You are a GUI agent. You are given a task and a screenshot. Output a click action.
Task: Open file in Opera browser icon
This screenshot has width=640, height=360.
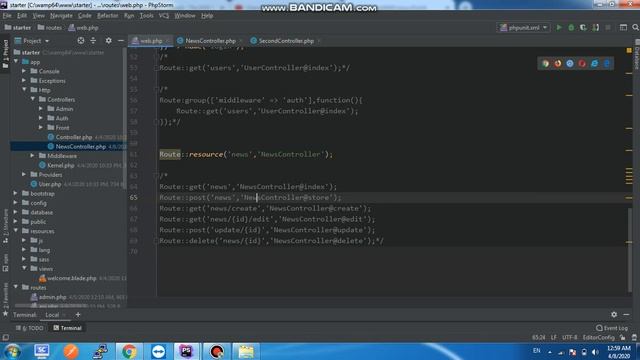tap(582, 63)
